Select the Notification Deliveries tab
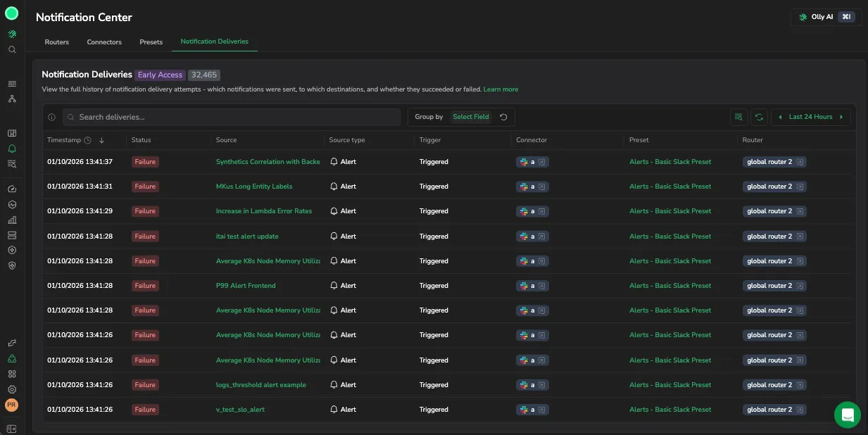The height and width of the screenshot is (435, 868). (215, 42)
